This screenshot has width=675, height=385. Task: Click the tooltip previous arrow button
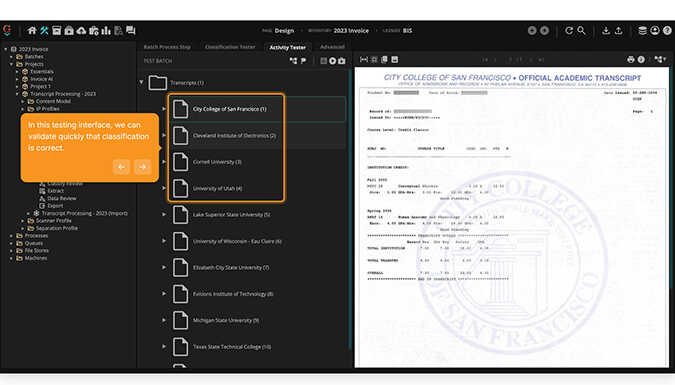point(121,167)
